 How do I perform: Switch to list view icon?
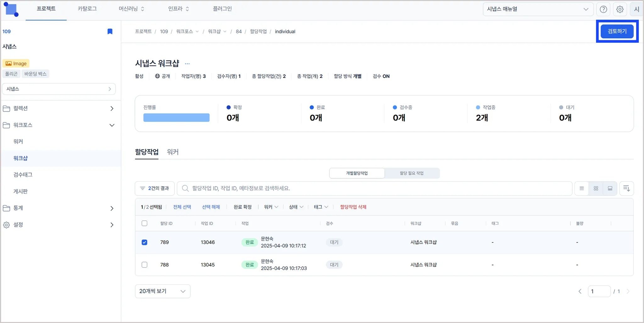pyautogui.click(x=582, y=188)
